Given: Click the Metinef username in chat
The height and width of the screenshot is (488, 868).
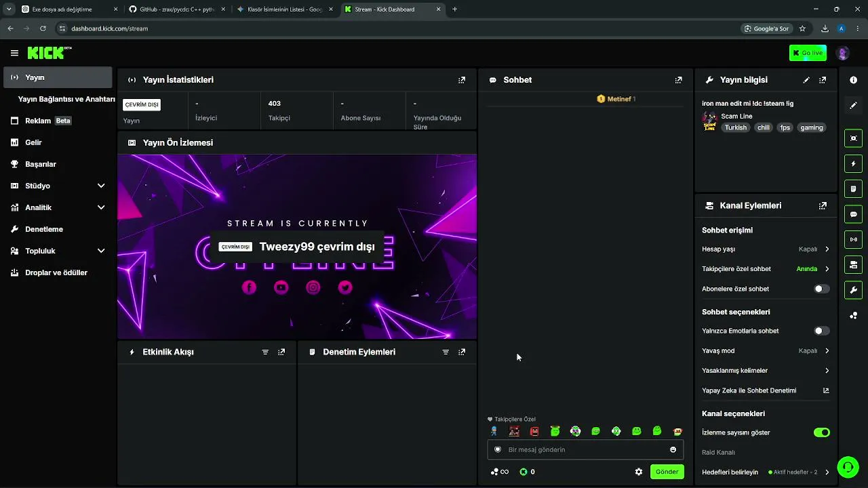Looking at the screenshot, I should pyautogui.click(x=619, y=99).
